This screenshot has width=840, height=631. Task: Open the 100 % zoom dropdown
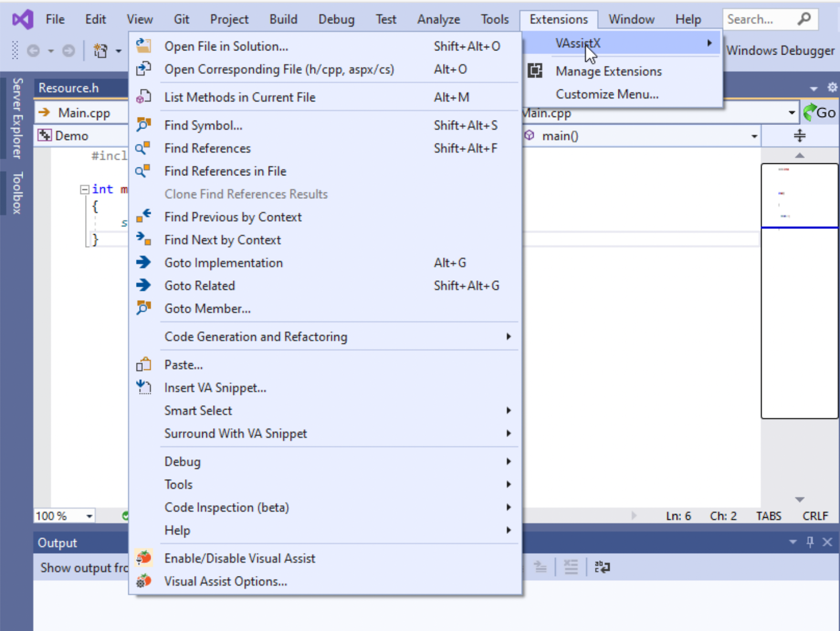coord(89,516)
